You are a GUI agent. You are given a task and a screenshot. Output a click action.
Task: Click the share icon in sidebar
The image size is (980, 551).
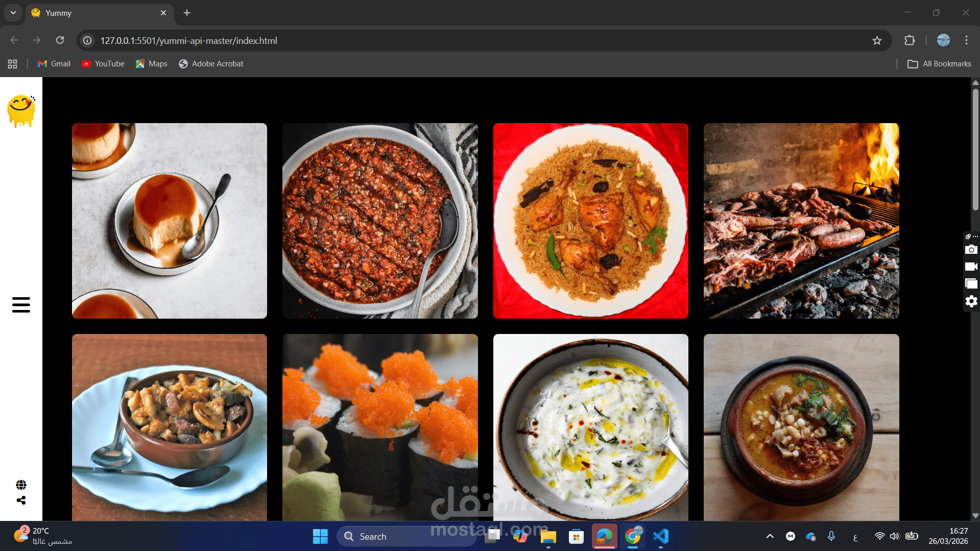[x=21, y=500]
